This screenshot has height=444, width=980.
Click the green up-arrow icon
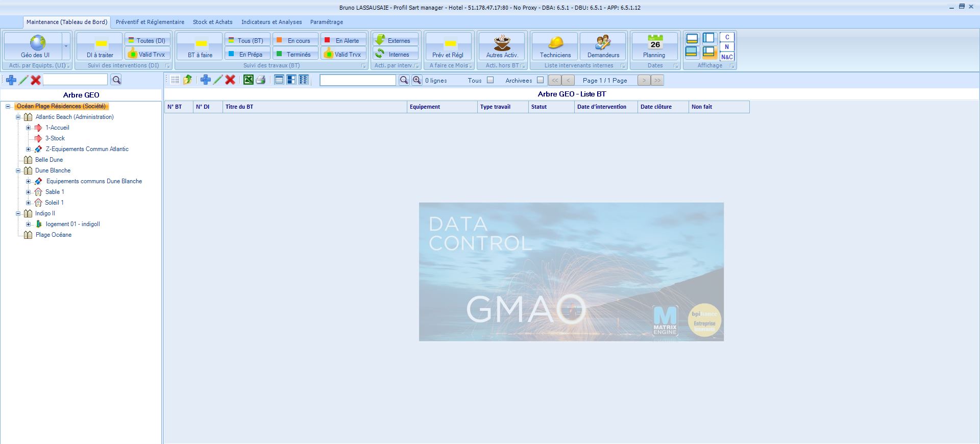click(x=188, y=80)
